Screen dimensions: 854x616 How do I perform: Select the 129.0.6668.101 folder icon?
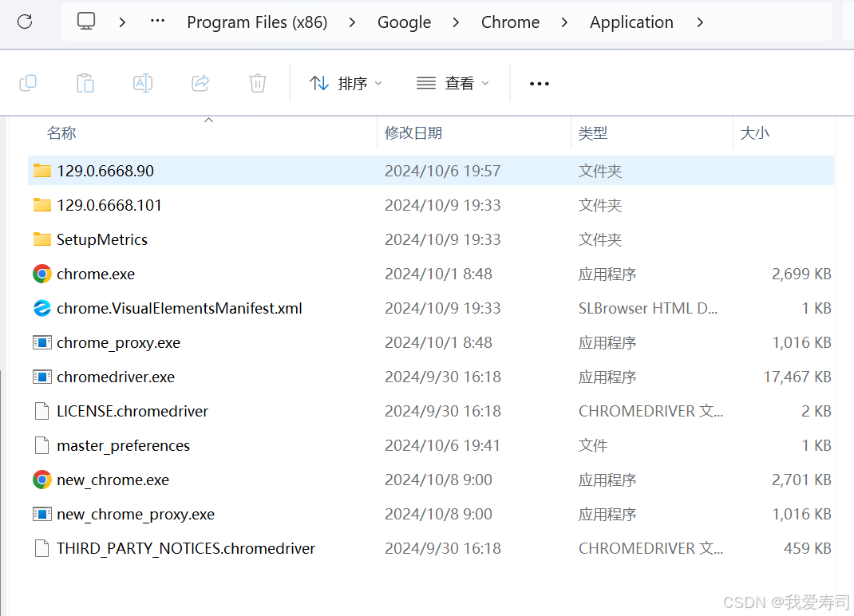pyautogui.click(x=42, y=205)
